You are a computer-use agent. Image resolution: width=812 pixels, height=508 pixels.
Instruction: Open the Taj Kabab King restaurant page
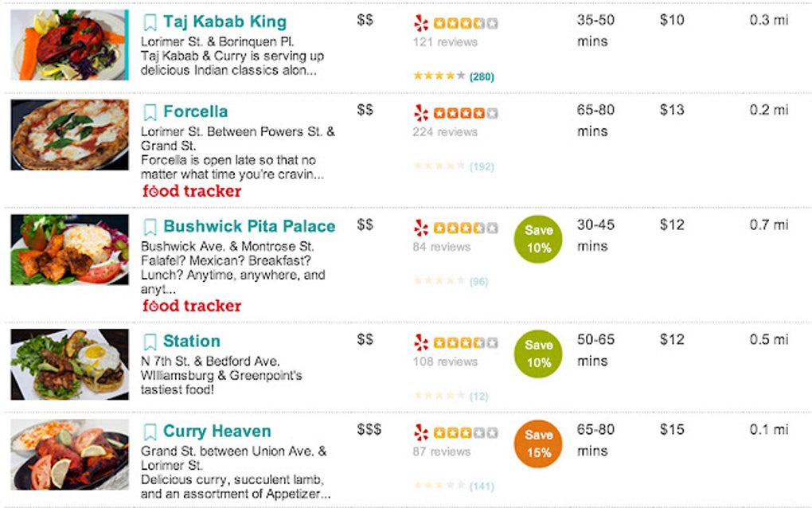pyautogui.click(x=224, y=22)
